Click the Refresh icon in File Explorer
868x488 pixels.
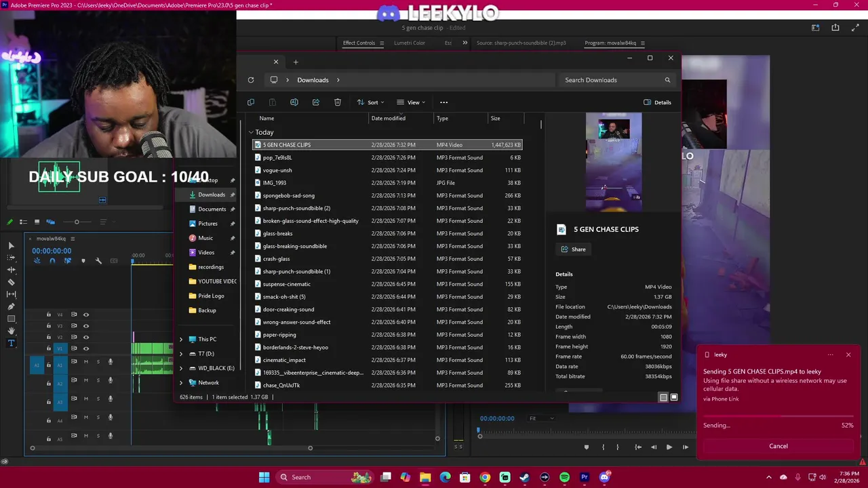point(251,80)
